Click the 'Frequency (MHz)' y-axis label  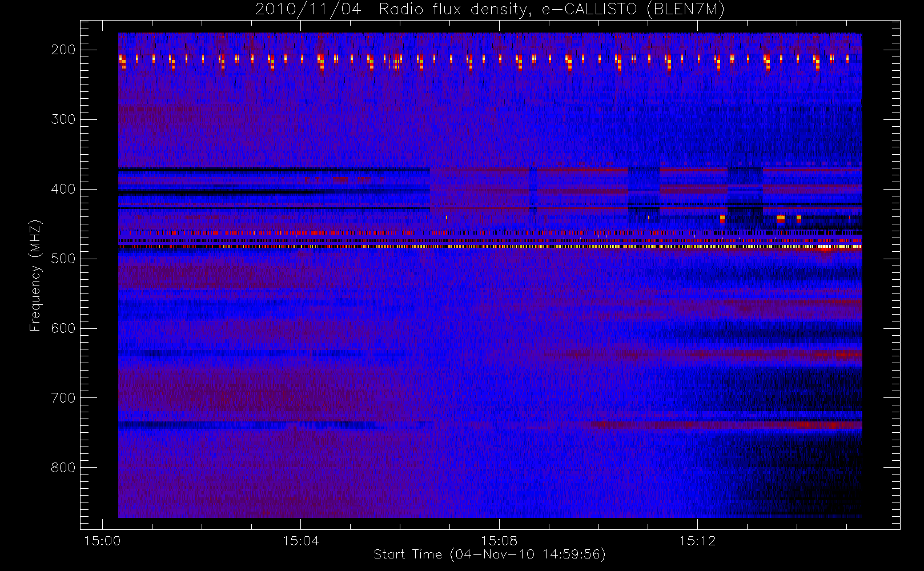(x=35, y=275)
